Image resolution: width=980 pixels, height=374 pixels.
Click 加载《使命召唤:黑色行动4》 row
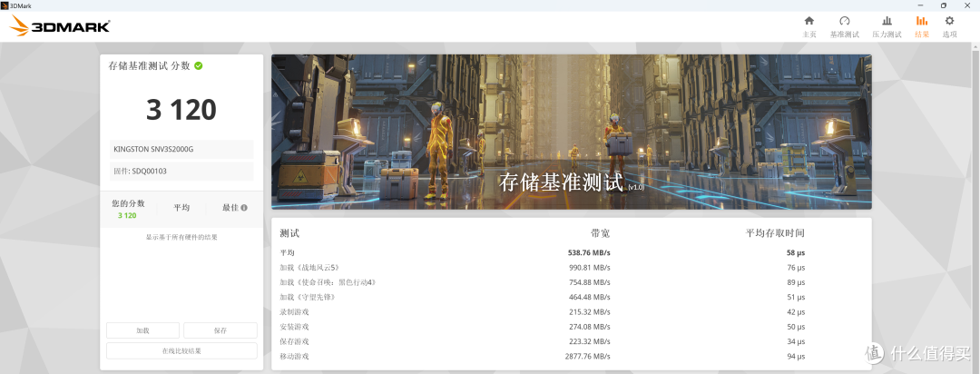pos(572,282)
